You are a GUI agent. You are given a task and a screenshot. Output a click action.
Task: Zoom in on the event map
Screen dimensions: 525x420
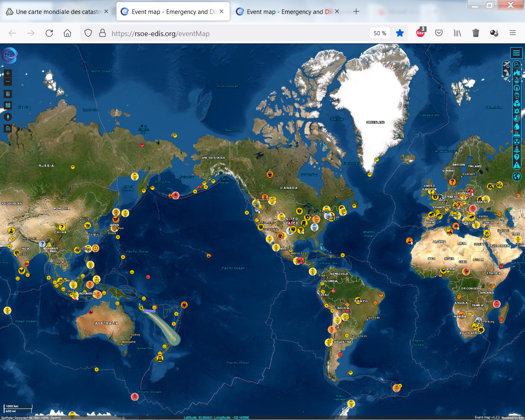(8, 73)
